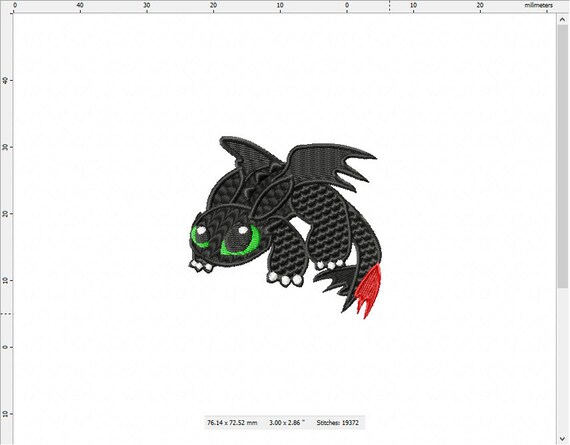Click the 76.14 x 72.52 mm size readout
The image size is (570, 445).
[x=232, y=423]
